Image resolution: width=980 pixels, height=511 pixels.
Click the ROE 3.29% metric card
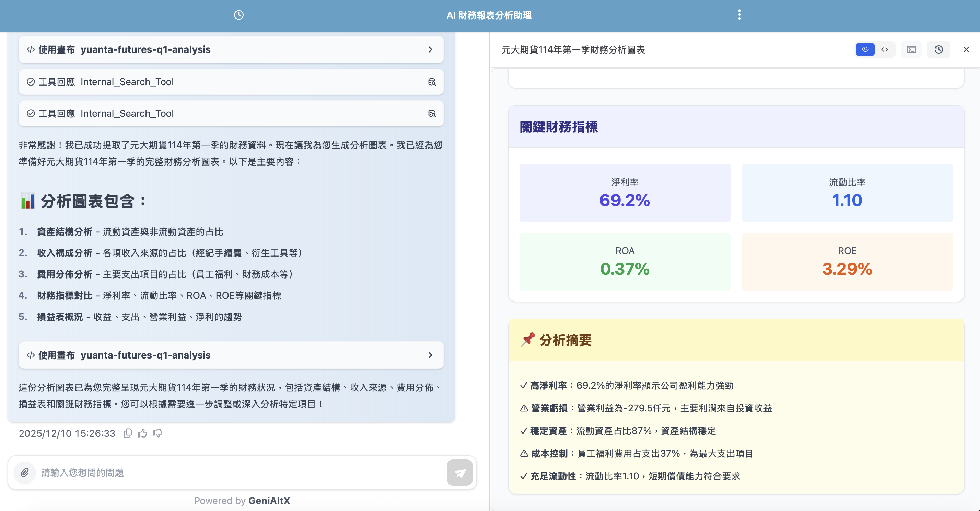[847, 262]
